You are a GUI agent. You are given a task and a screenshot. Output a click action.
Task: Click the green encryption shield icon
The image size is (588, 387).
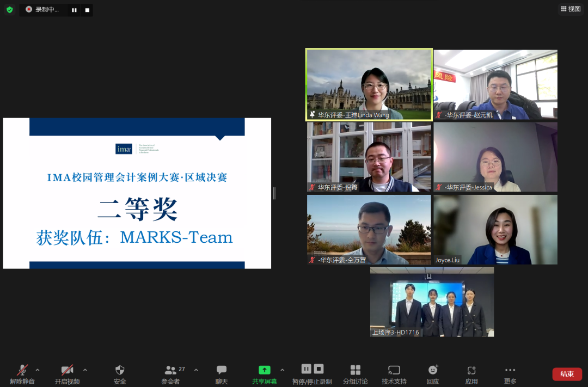tap(9, 9)
